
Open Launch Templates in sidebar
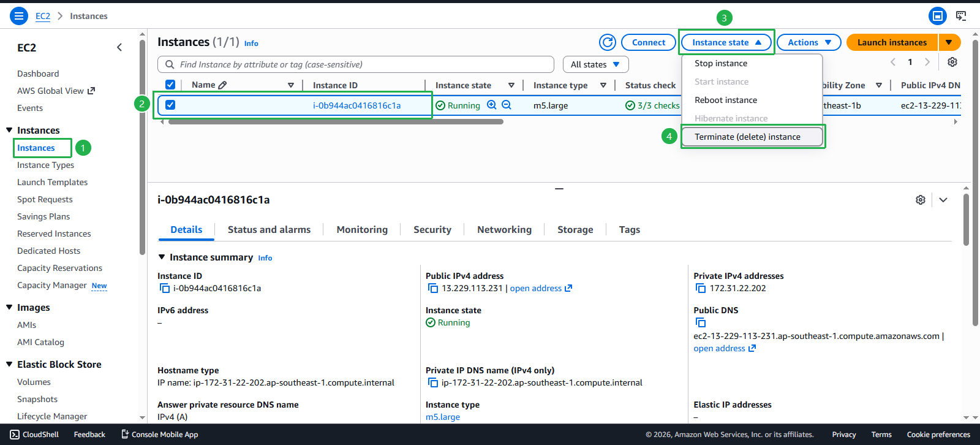pos(52,182)
